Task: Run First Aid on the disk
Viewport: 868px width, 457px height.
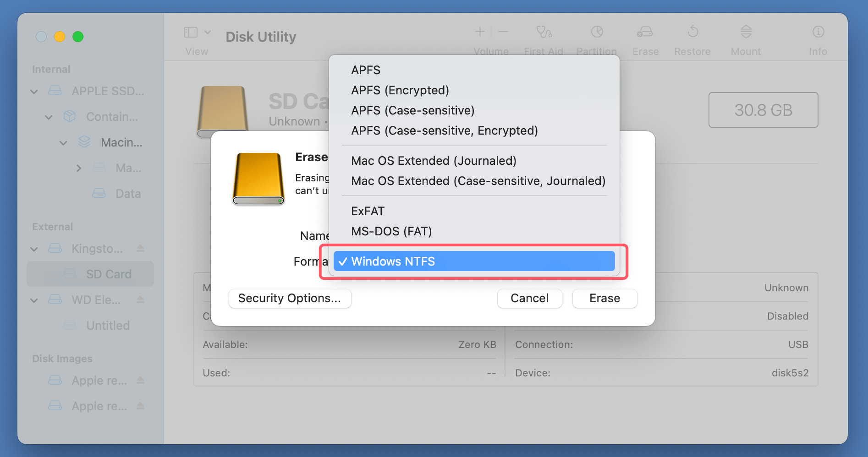Action: coord(544,39)
